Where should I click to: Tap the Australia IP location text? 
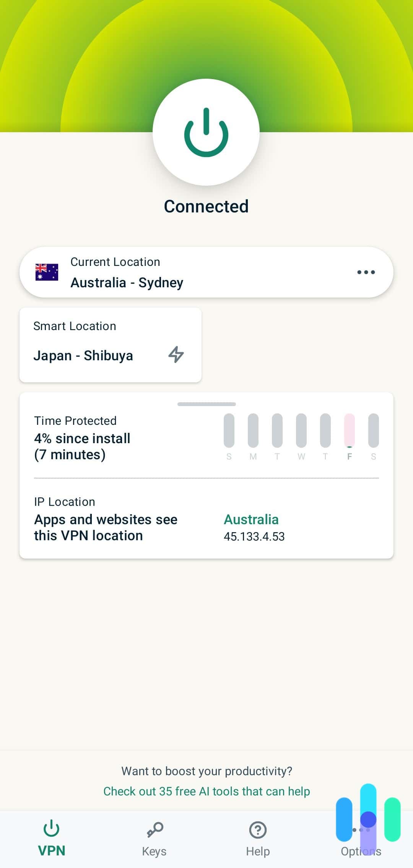251,519
